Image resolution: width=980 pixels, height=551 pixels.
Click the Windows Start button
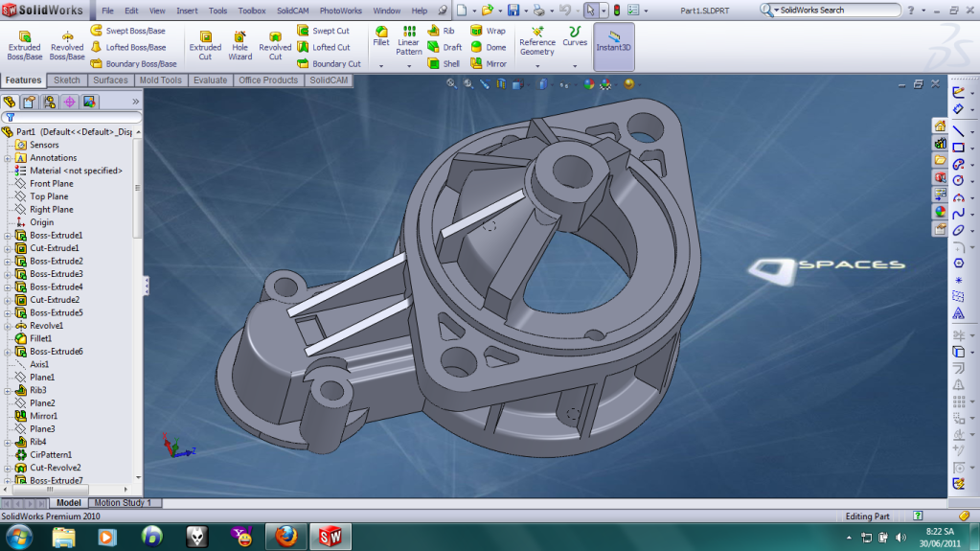point(19,537)
